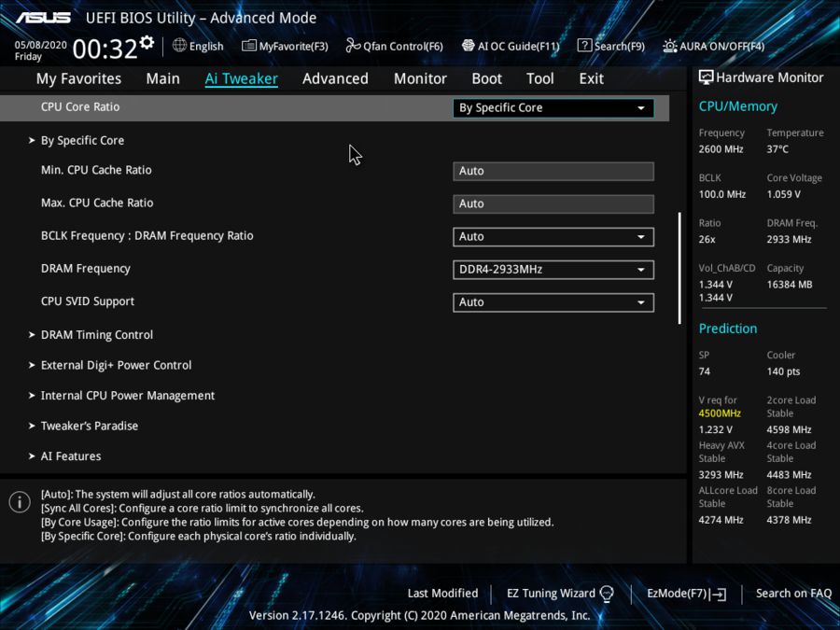
Task: Select the CPU Core Ratio label
Action: [x=80, y=106]
